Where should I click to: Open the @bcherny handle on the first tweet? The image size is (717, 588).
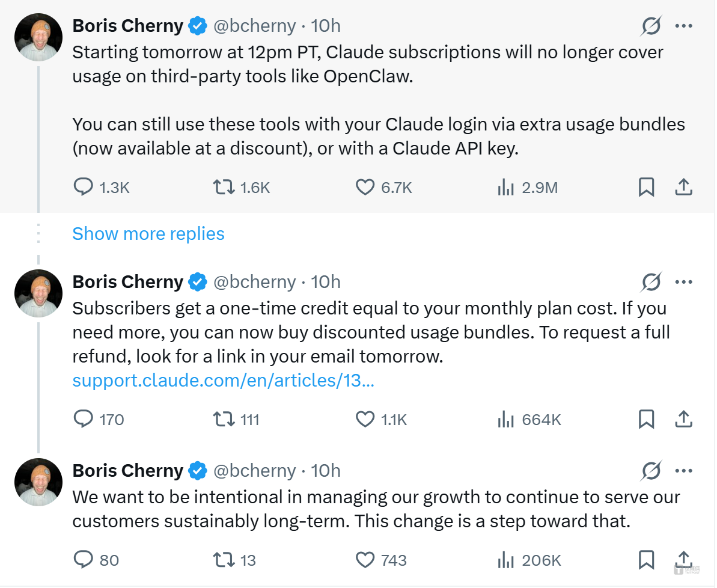tap(255, 26)
